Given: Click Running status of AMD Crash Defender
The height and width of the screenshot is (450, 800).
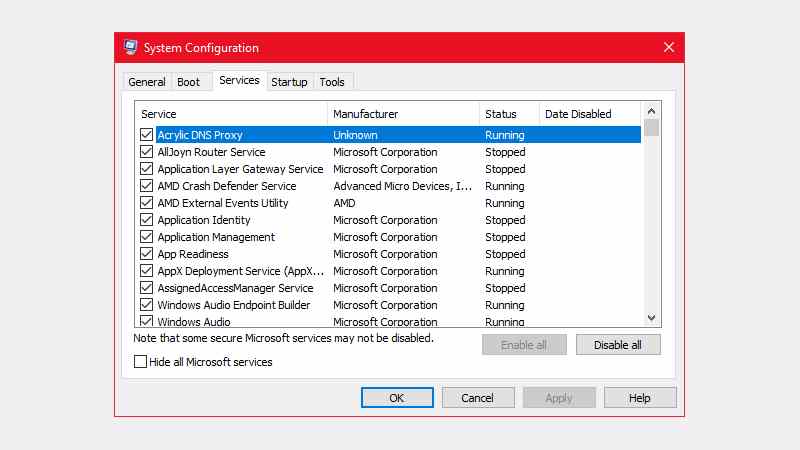Looking at the screenshot, I should (x=505, y=186).
